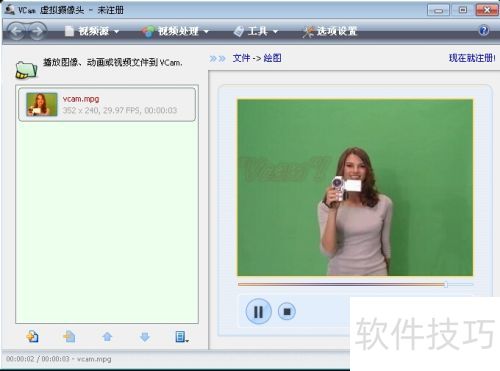Close the VCam window
Image resolution: width=500 pixels, height=371 pixels.
486,10
